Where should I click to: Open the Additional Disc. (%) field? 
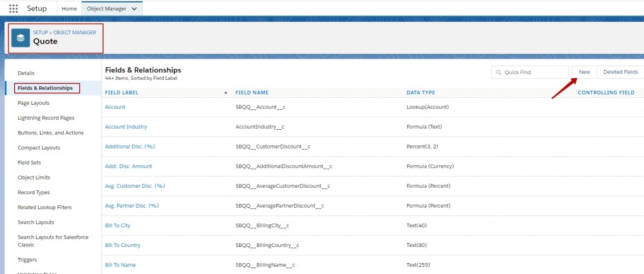point(130,147)
